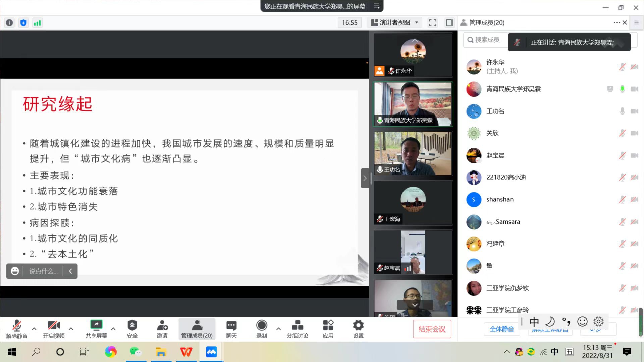Click the blue security shield icon
Image resolution: width=644 pixels, height=362 pixels.
(x=23, y=23)
